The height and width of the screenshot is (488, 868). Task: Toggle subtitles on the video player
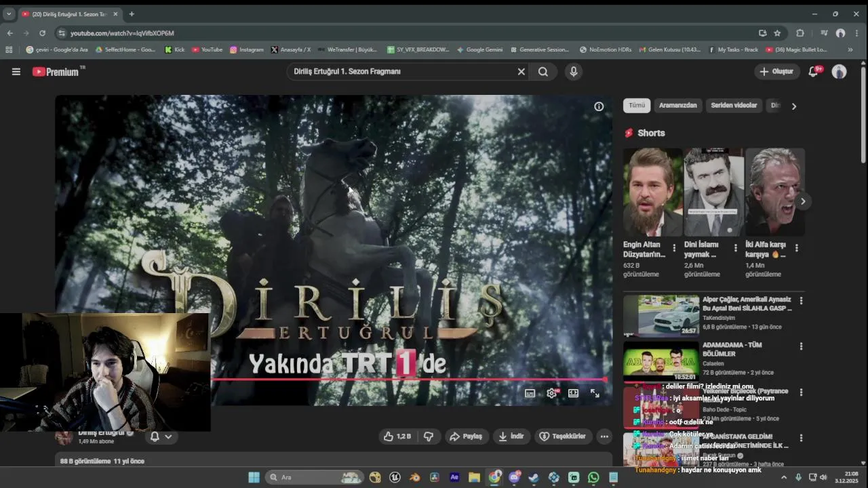point(530,393)
